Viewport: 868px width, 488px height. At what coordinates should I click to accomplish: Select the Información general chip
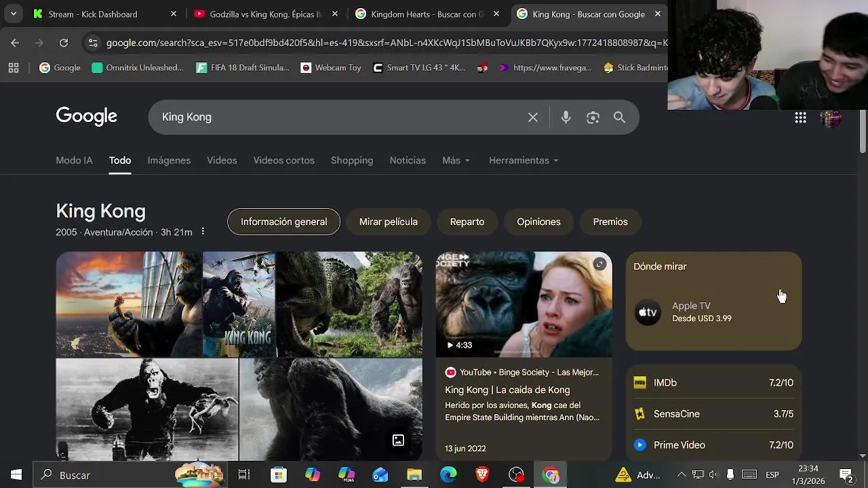tap(283, 222)
